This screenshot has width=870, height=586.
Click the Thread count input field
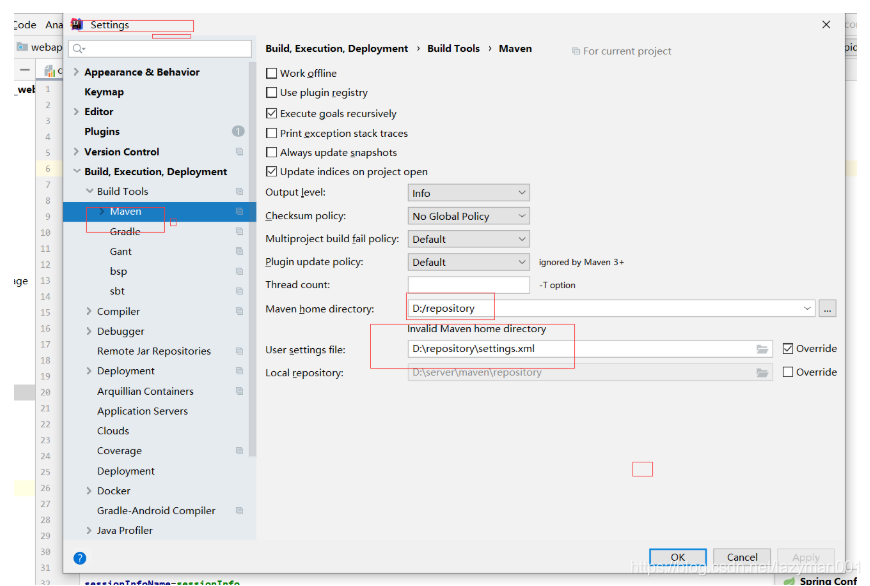(x=468, y=285)
